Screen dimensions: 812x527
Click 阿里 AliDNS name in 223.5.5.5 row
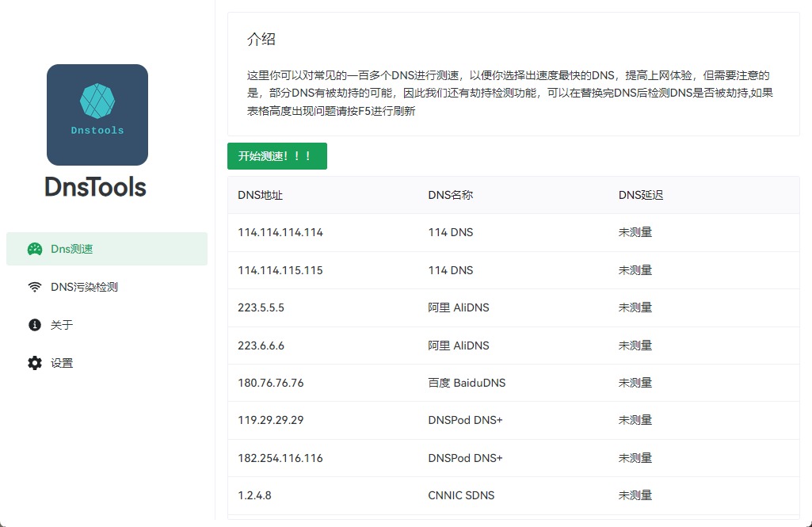pyautogui.click(x=459, y=307)
